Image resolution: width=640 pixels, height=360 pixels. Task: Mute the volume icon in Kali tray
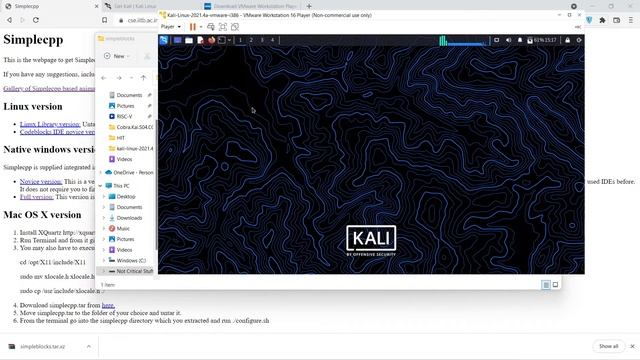click(x=508, y=40)
